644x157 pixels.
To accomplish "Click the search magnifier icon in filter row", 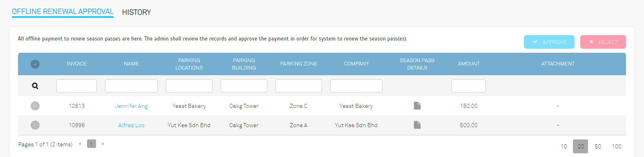I will pos(35,86).
